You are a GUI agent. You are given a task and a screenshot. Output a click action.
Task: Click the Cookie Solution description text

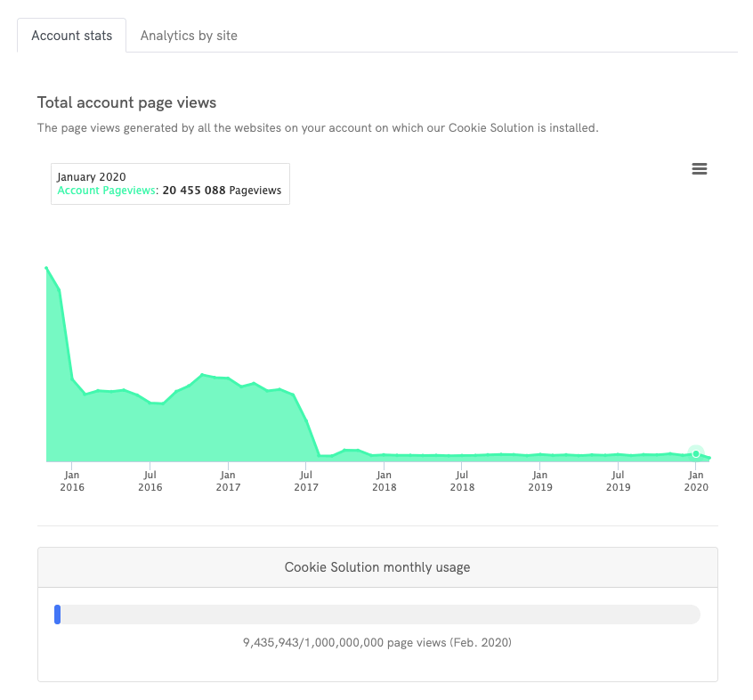point(318,127)
